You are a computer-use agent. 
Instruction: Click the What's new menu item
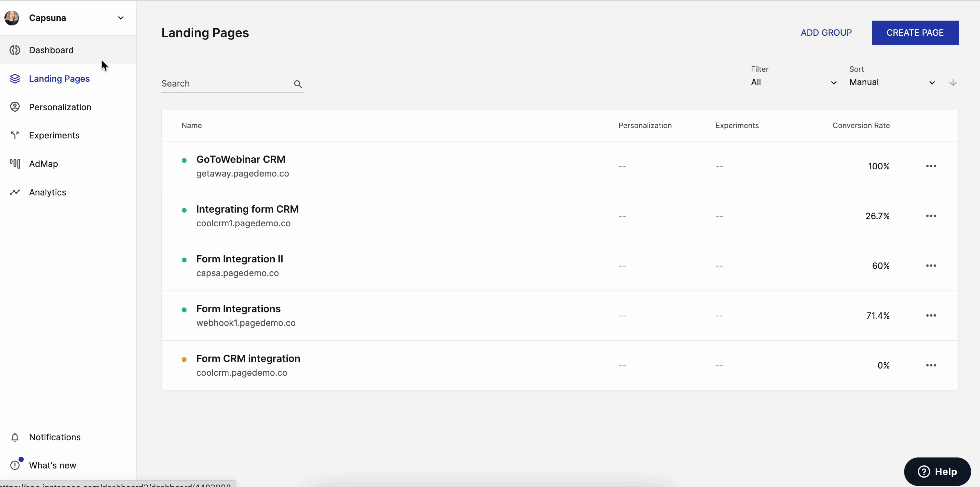point(53,465)
